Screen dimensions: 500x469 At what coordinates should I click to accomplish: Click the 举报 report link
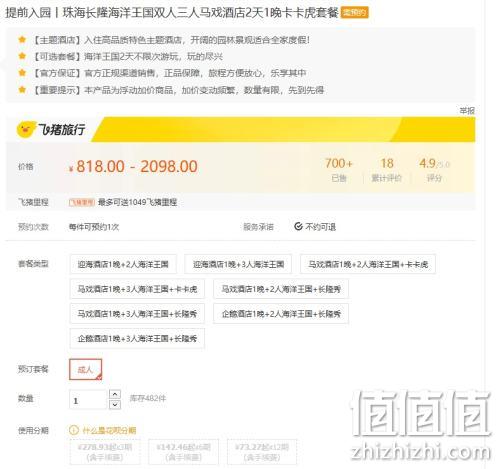point(467,111)
